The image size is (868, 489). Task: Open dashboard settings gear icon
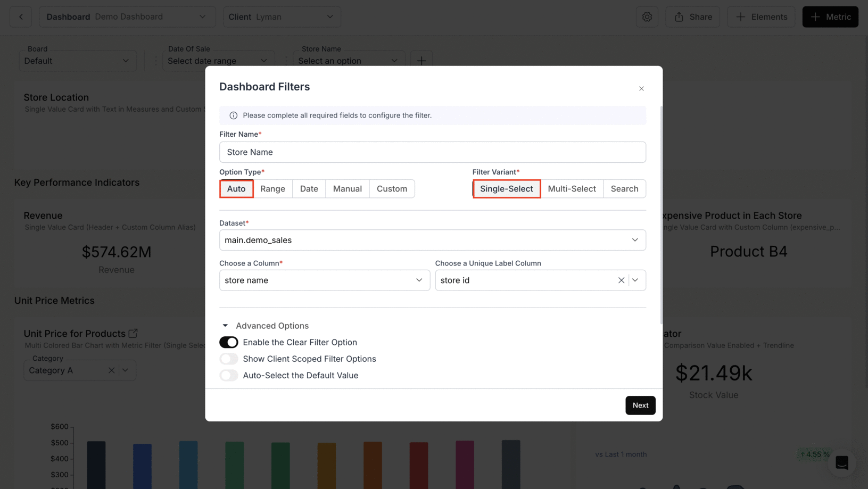click(647, 17)
